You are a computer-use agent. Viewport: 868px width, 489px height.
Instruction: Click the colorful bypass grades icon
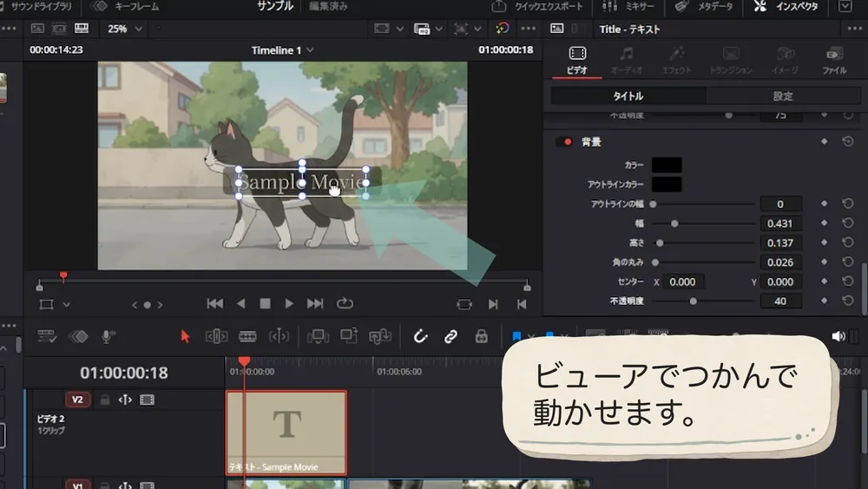pos(502,29)
